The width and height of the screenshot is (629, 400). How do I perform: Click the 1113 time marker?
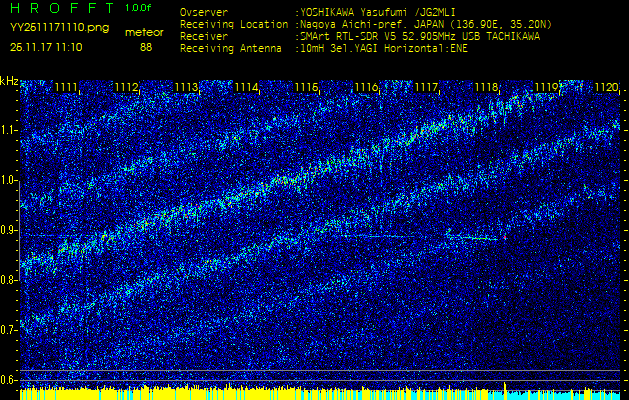[186, 87]
